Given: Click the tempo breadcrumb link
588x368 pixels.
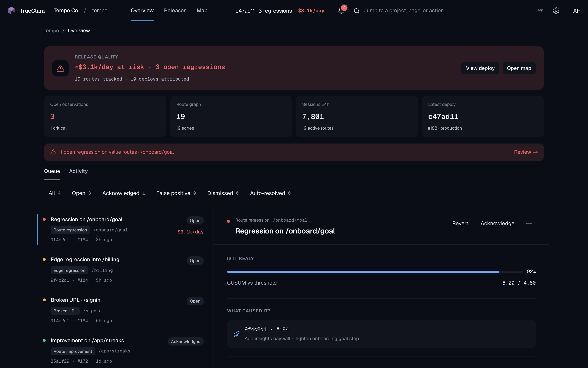Looking at the screenshot, I should (51, 30).
